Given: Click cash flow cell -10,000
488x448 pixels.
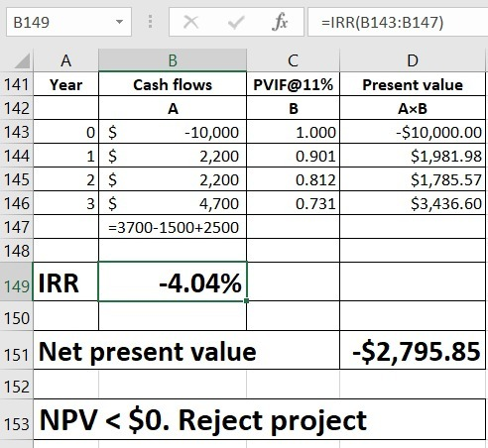Looking at the screenshot, I should tap(173, 132).
